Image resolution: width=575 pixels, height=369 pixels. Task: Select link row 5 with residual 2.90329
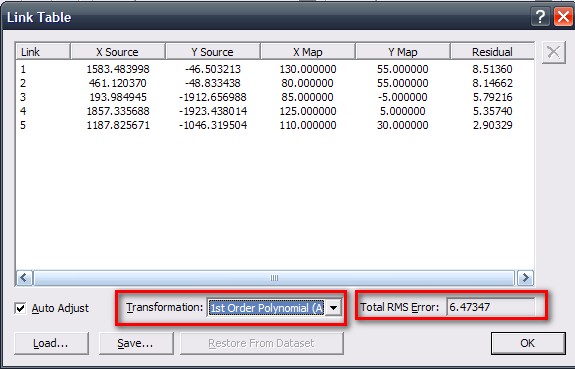point(274,125)
